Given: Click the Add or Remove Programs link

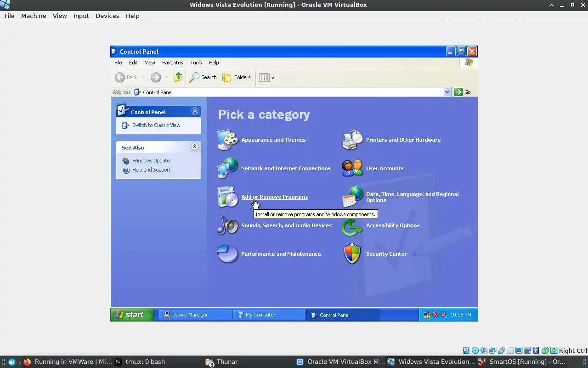Looking at the screenshot, I should [275, 197].
